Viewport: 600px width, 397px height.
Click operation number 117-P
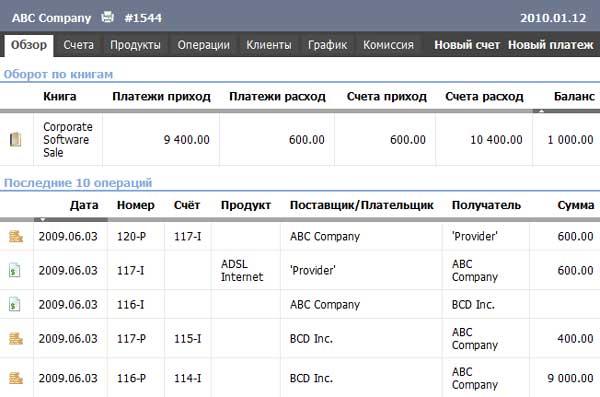[x=131, y=338]
